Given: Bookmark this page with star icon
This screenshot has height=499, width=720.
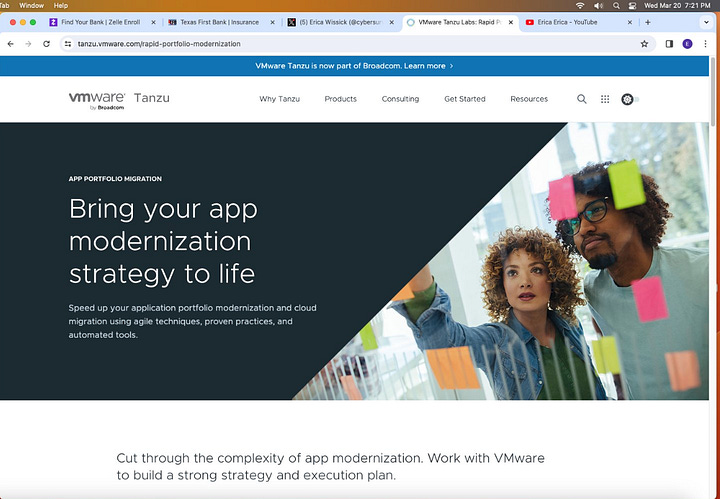Looking at the screenshot, I should click(x=644, y=44).
